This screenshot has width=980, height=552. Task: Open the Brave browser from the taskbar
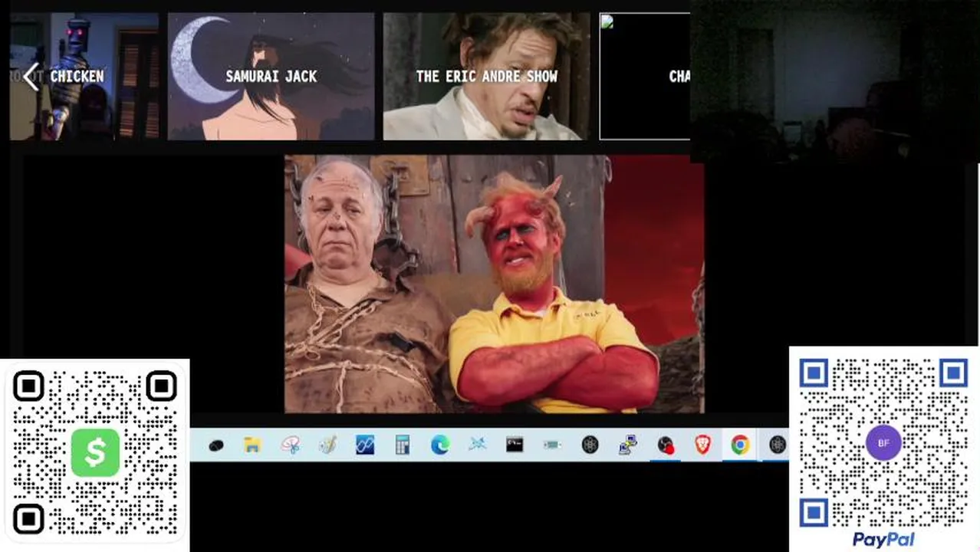pos(702,445)
